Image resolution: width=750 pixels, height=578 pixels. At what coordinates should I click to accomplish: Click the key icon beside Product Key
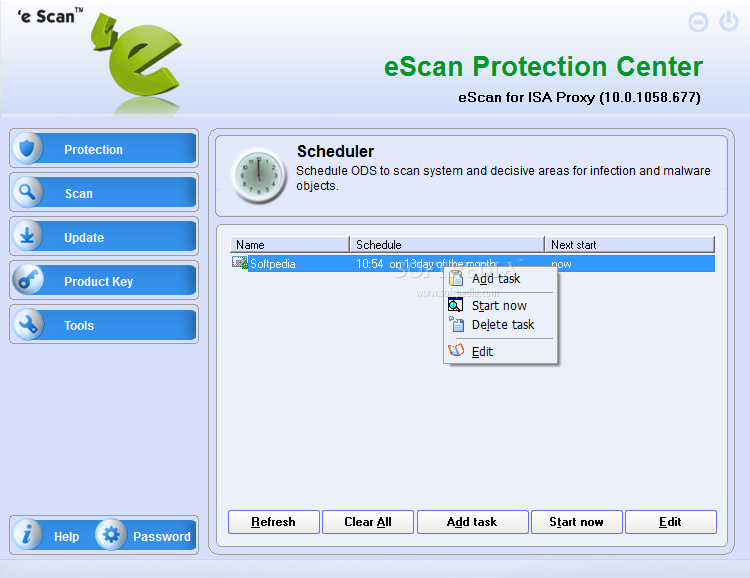point(27,280)
